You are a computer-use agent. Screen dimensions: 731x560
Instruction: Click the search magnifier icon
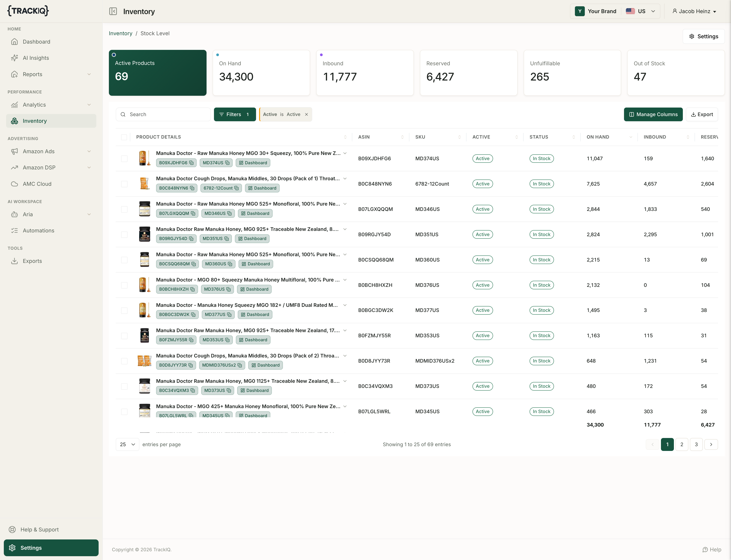pyautogui.click(x=123, y=115)
